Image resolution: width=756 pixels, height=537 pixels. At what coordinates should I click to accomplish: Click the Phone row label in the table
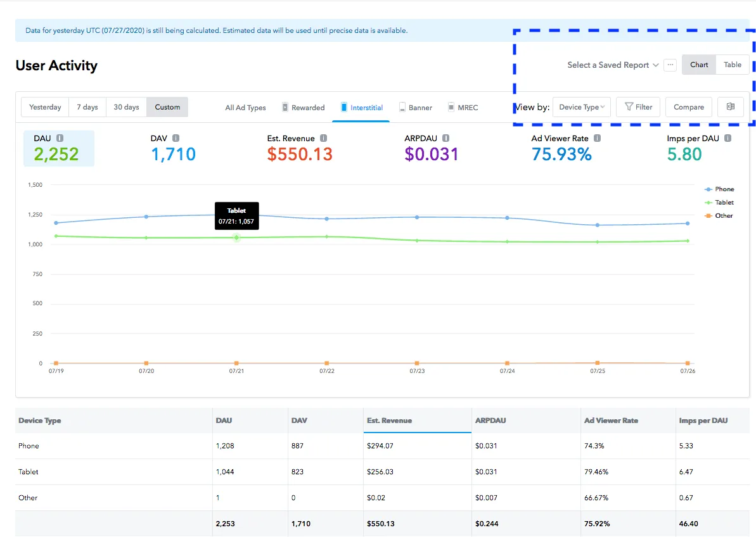[29, 446]
